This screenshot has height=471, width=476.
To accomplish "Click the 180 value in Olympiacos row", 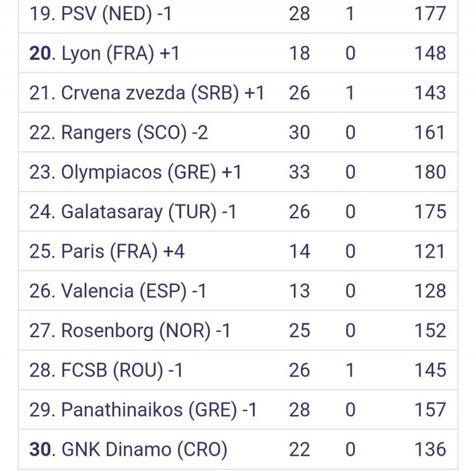I will (430, 172).
